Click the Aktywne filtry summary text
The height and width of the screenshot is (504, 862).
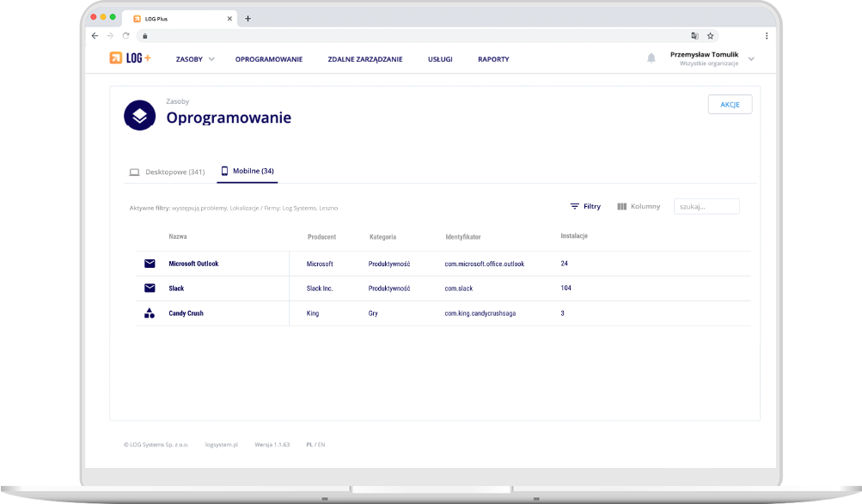tap(234, 208)
